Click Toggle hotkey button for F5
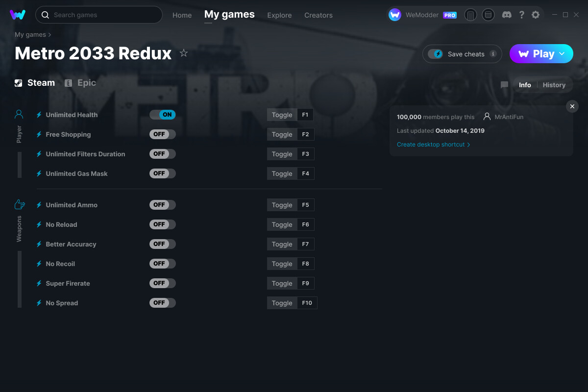 282,205
